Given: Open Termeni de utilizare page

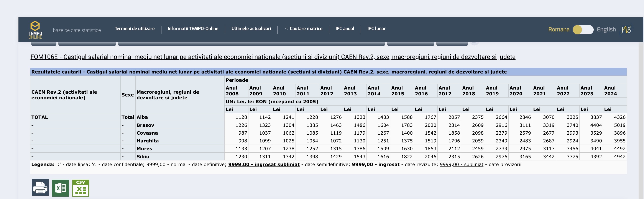Looking at the screenshot, I should (135, 29).
